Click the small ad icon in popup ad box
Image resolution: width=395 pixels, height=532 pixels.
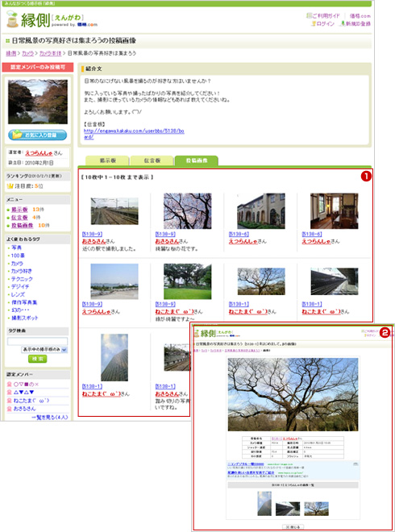tap(355, 463)
